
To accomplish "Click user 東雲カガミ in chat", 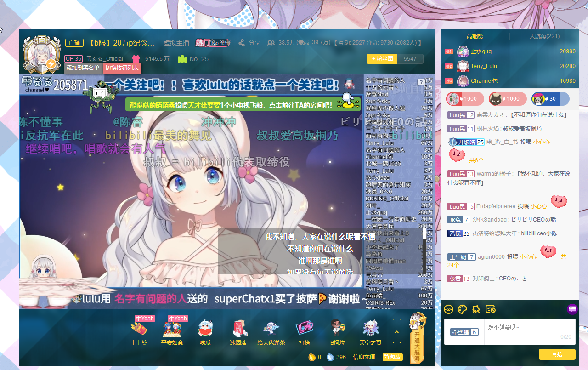I will point(492,115).
